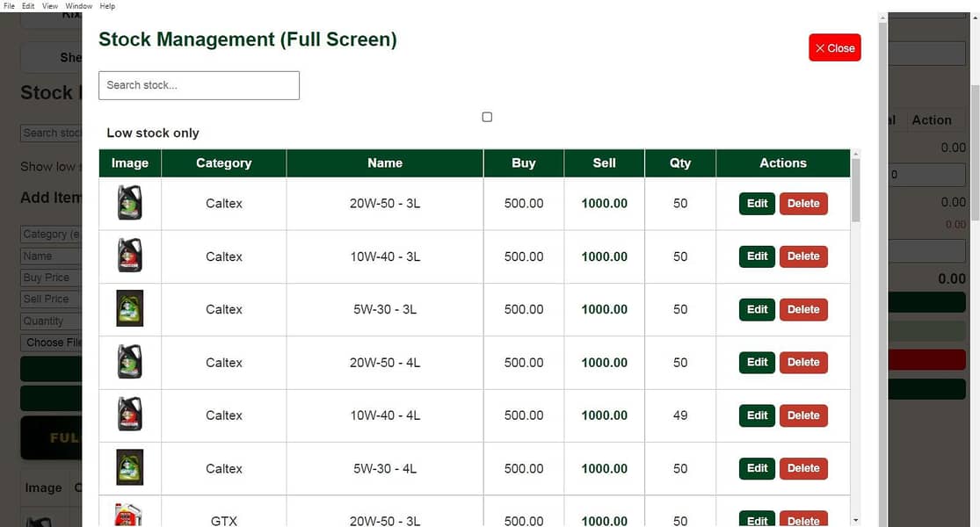The image size is (980, 527).
Task: Select the name cell '10W-40 - 3L'
Action: (x=385, y=256)
